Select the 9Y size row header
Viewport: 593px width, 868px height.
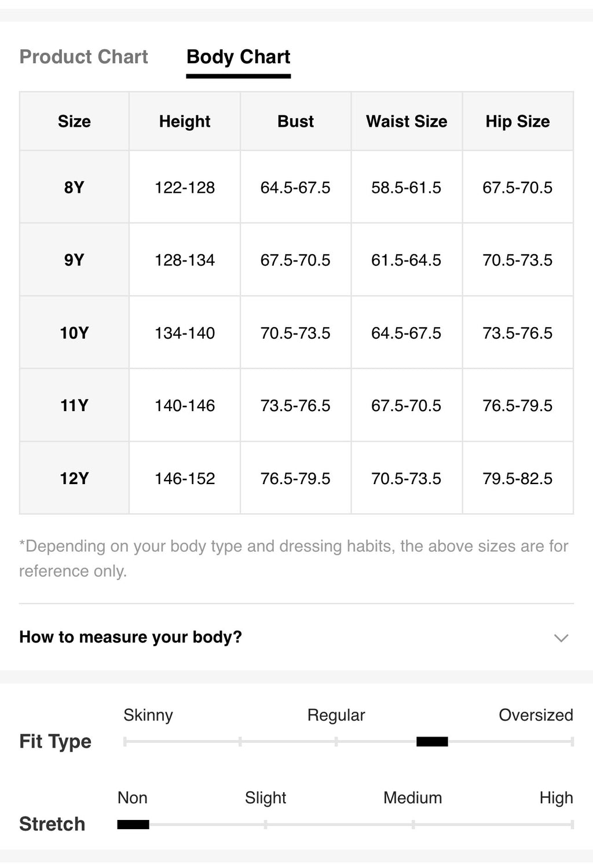tap(74, 259)
